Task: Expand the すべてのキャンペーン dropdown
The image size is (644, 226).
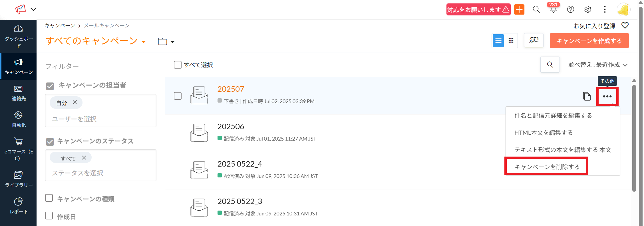Action: coord(143,42)
